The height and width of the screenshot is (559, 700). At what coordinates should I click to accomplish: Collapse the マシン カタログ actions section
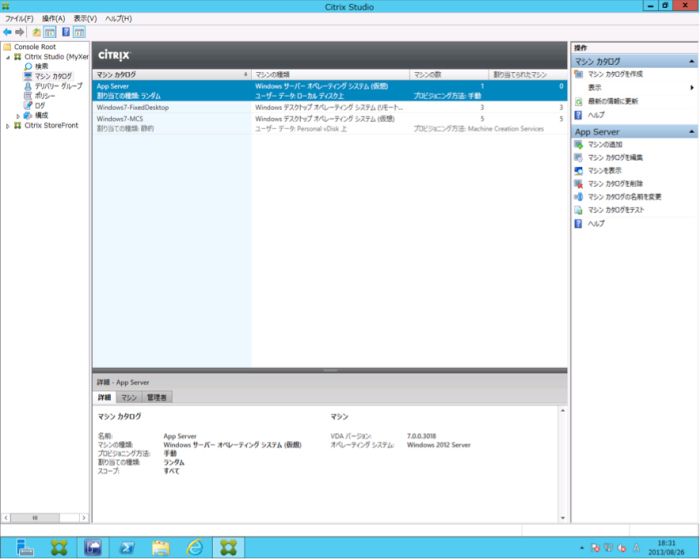pos(692,62)
